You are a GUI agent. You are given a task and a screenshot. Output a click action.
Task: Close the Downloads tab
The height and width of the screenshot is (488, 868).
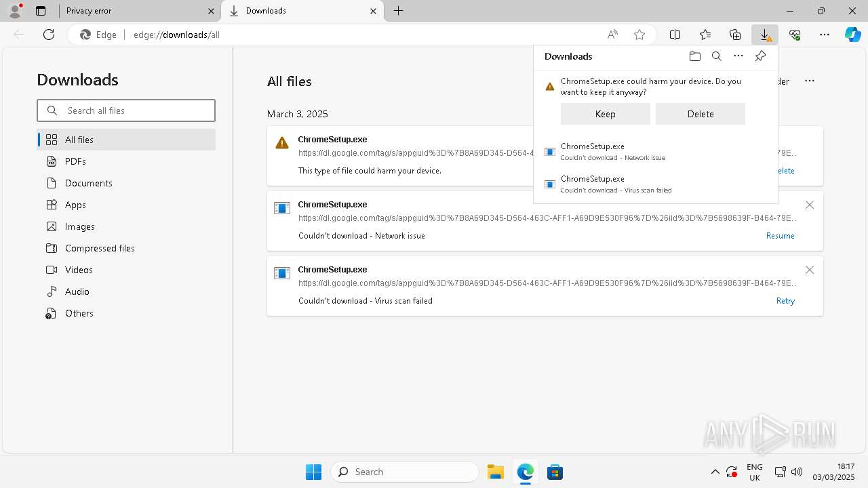[x=374, y=11]
